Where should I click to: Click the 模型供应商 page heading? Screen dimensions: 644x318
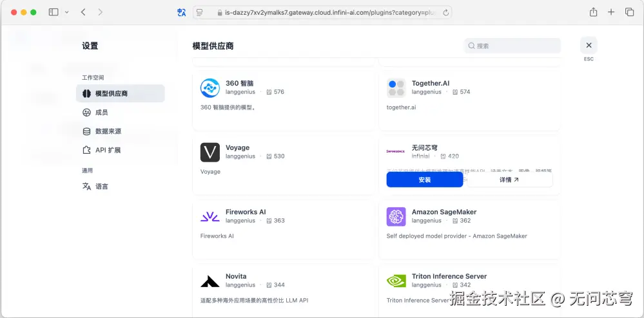(213, 46)
